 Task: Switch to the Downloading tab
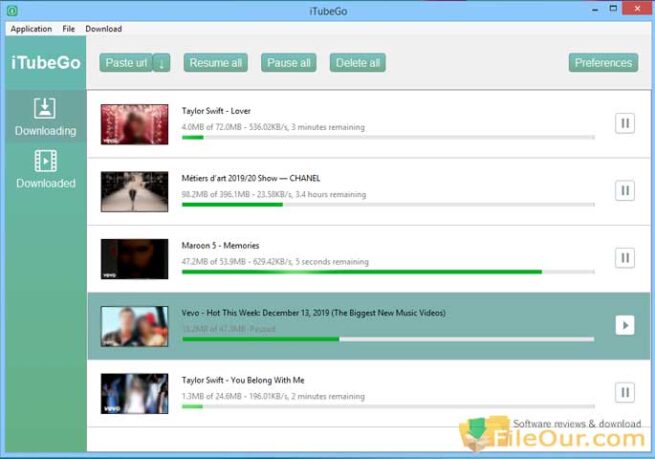(x=46, y=117)
